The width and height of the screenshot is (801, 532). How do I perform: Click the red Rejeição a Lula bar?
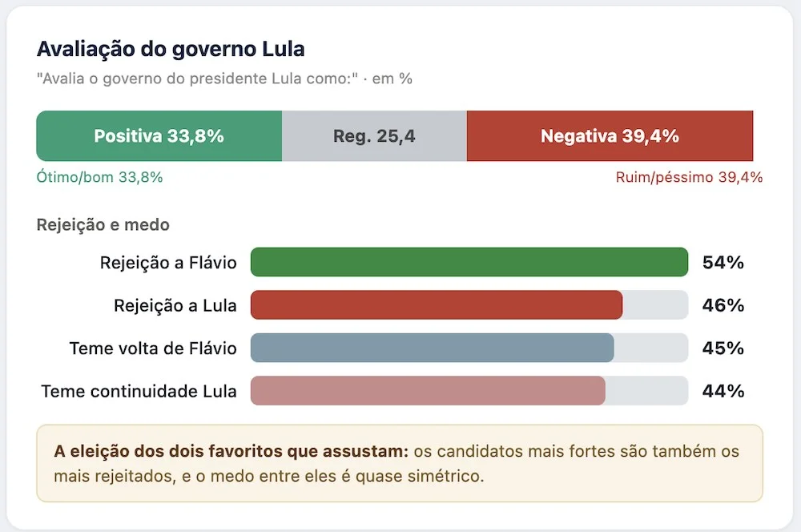[437, 305]
